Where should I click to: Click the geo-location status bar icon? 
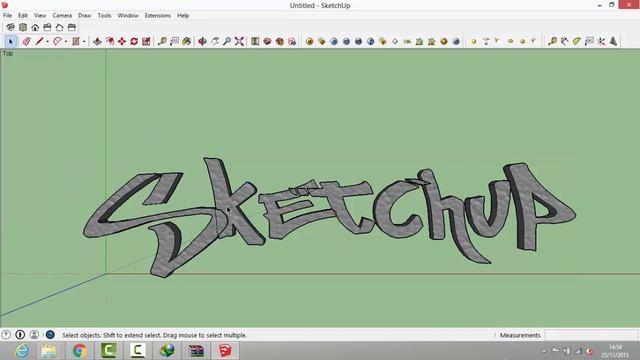click(6, 335)
